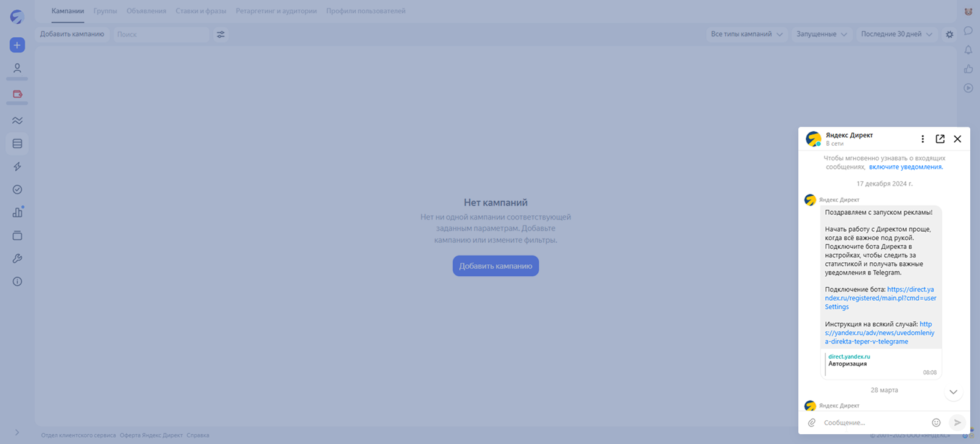Click the Сообщение chat input field
980x444 pixels.
pyautogui.click(x=874, y=423)
